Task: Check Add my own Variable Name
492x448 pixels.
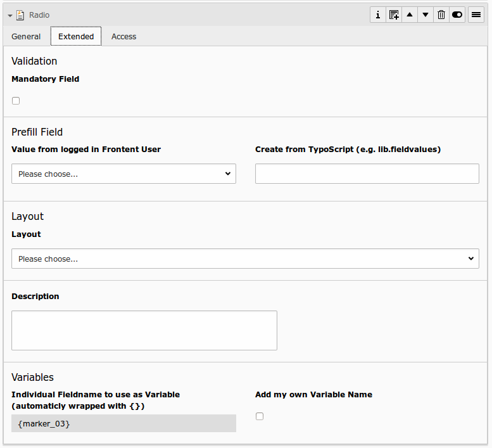Action: 260,416
